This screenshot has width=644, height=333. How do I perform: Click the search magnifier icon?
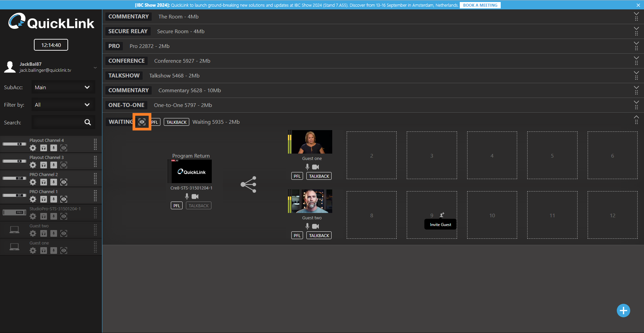click(88, 122)
